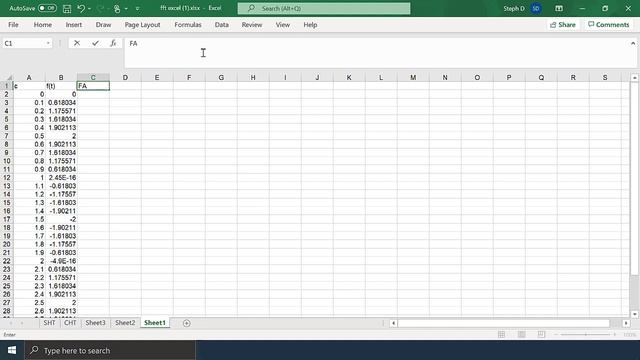The height and width of the screenshot is (360, 640).
Task: Add a new sheet with plus icon
Action: (187, 323)
